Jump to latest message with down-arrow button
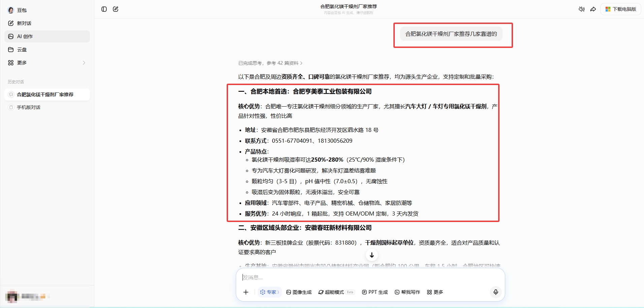This screenshot has width=644, height=308. tap(372, 255)
